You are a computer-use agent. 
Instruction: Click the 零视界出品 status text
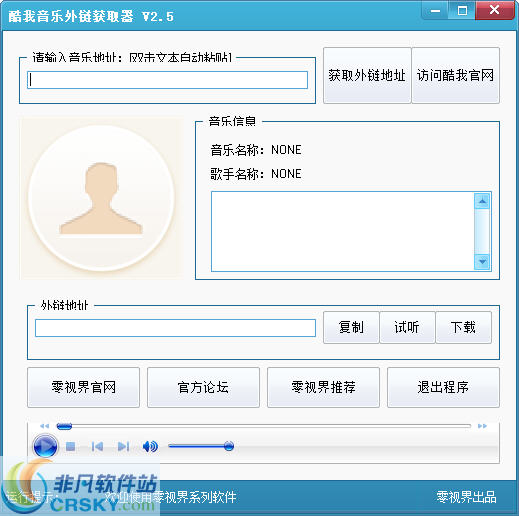tap(466, 497)
